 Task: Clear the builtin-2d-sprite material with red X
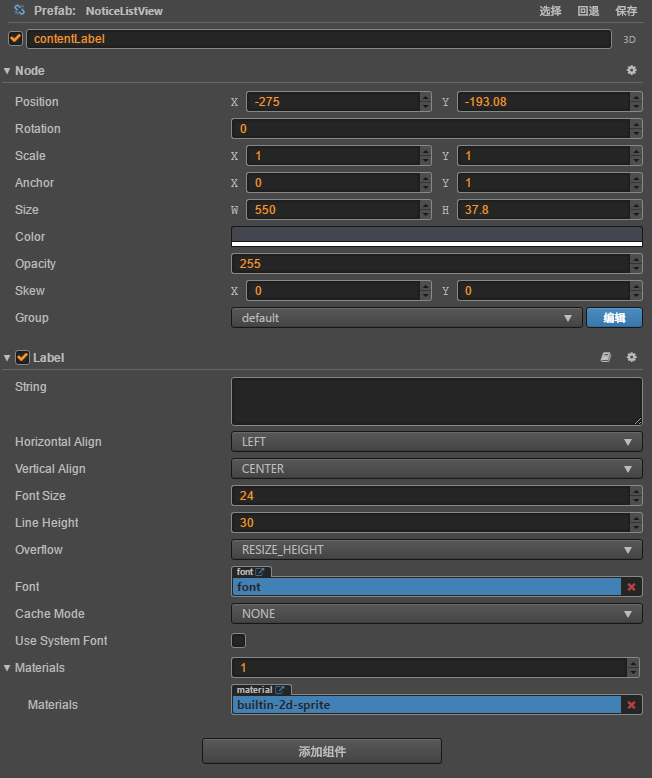pos(631,705)
